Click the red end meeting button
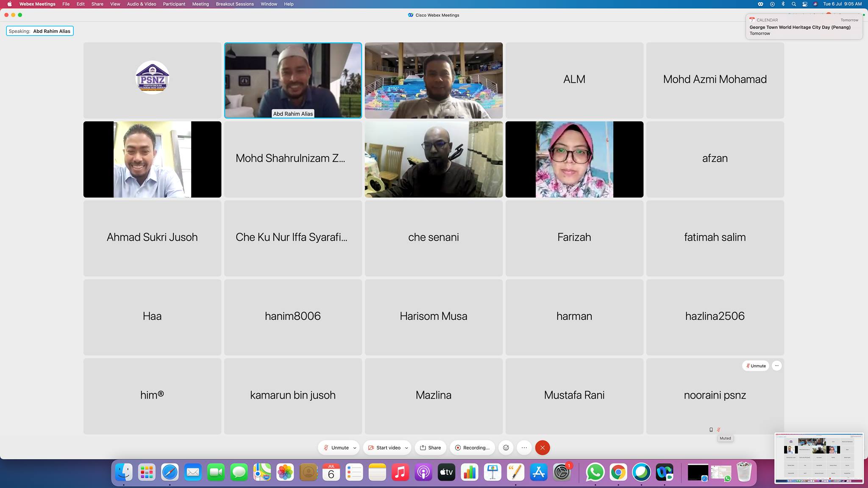The width and height of the screenshot is (868, 488). coord(542,448)
